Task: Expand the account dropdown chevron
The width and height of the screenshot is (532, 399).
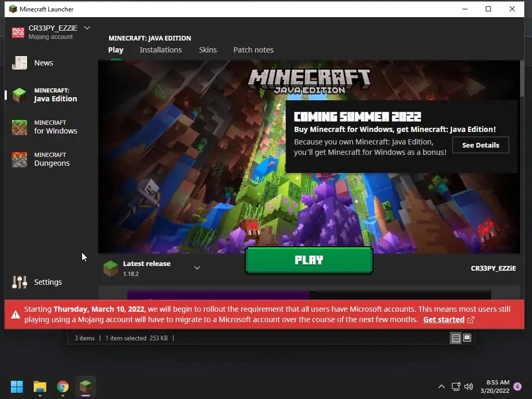Action: click(87, 28)
